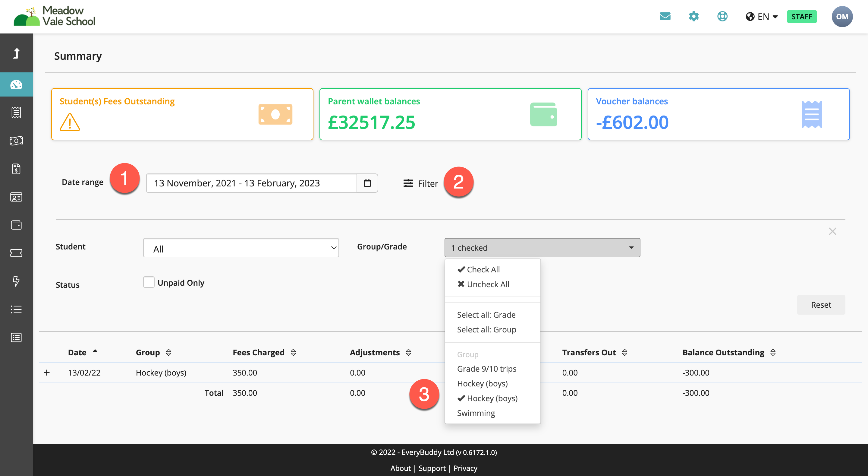This screenshot has height=476, width=868.
Task: Open the Support footer link
Action: [x=432, y=468]
